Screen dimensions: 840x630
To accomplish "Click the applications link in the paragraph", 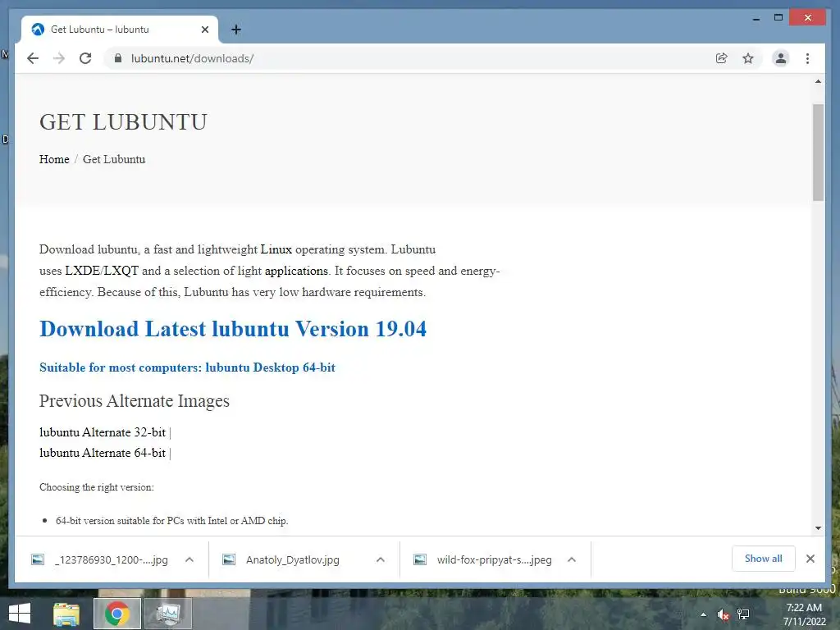I will point(296,271).
